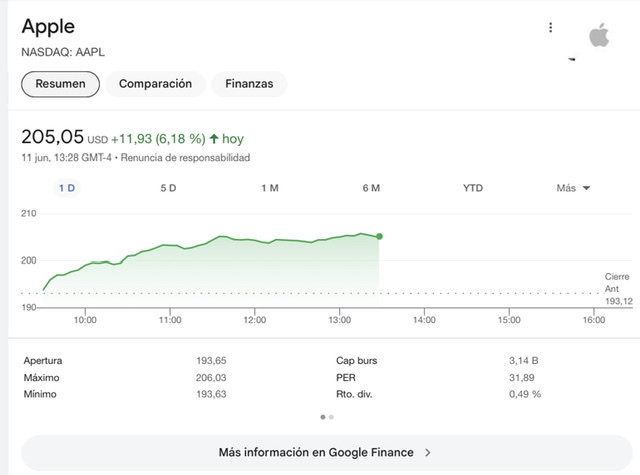This screenshot has width=640, height=475.
Task: Click the Cierre Ant 193,12 label
Action: tap(618, 289)
